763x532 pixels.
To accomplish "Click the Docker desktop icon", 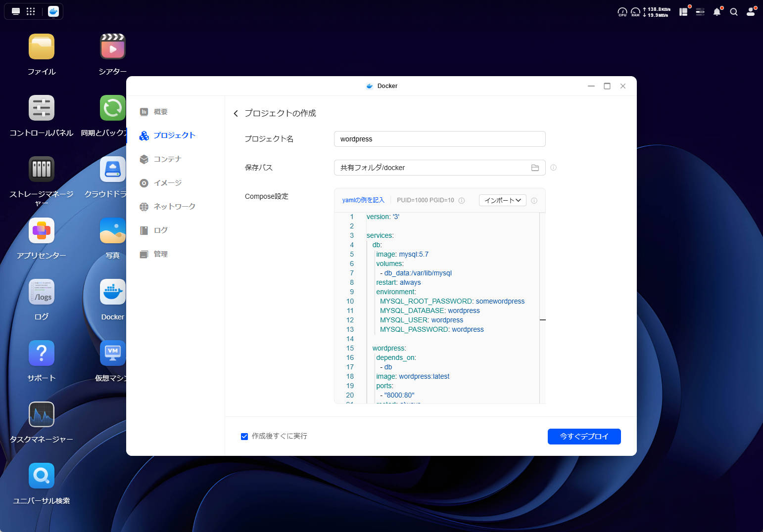I will [x=113, y=292].
